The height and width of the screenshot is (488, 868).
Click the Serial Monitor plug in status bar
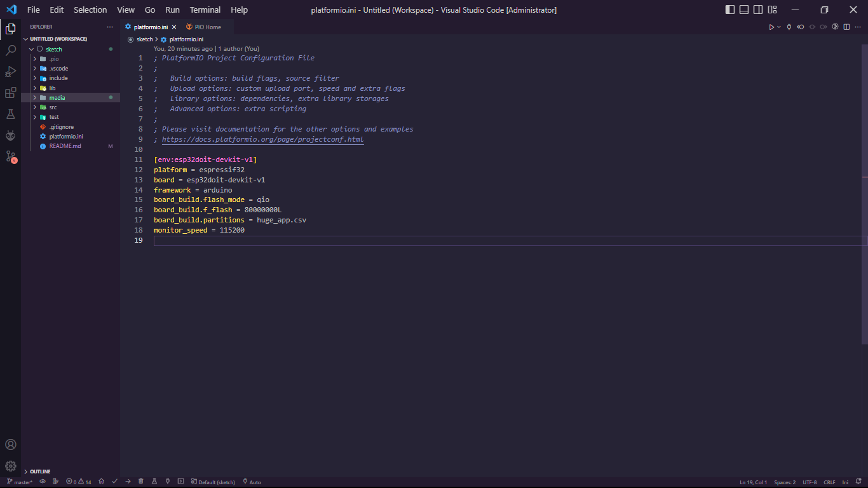coord(168,482)
